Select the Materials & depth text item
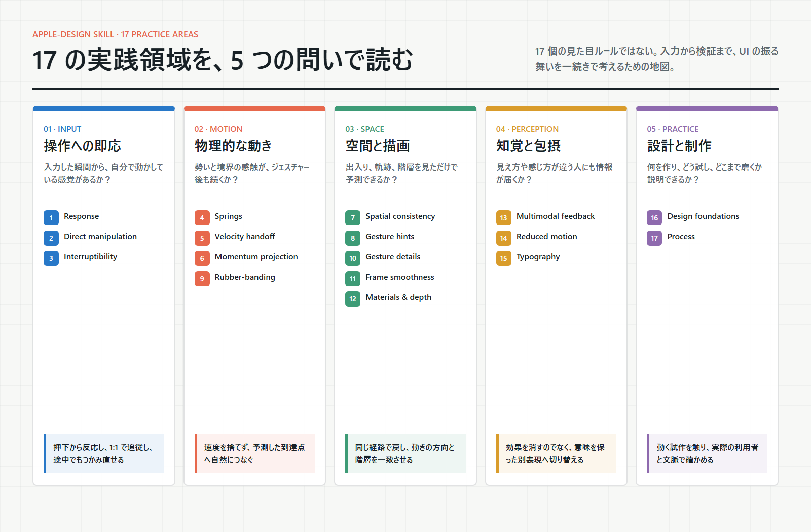 pos(398,297)
